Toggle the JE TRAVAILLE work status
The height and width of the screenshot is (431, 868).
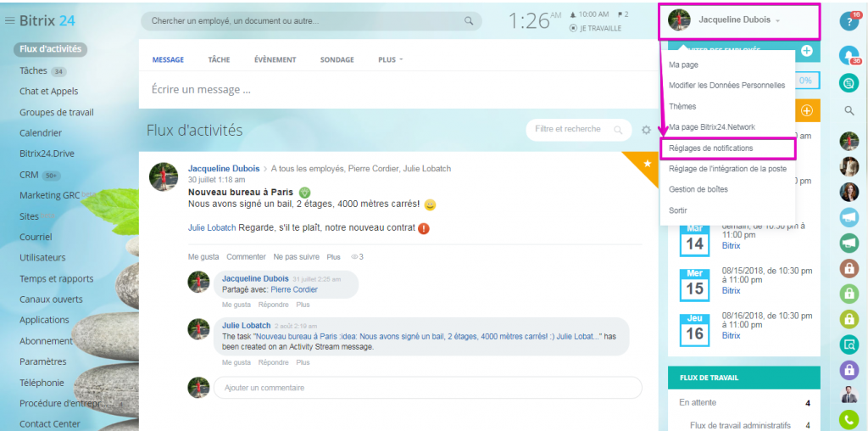(596, 28)
